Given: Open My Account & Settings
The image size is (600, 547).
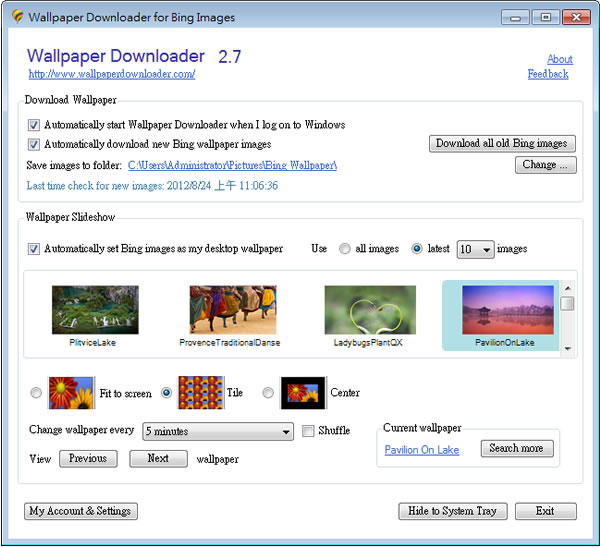Looking at the screenshot, I should pyautogui.click(x=81, y=511).
